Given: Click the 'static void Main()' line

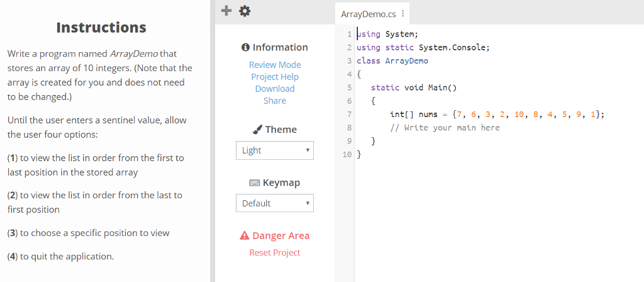Looking at the screenshot, I should pos(414,87).
